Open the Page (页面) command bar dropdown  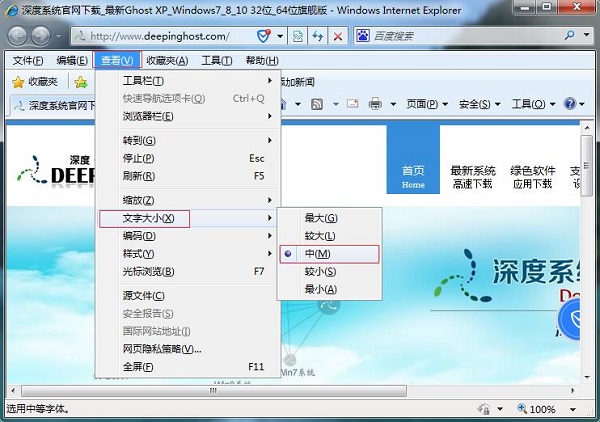click(427, 104)
